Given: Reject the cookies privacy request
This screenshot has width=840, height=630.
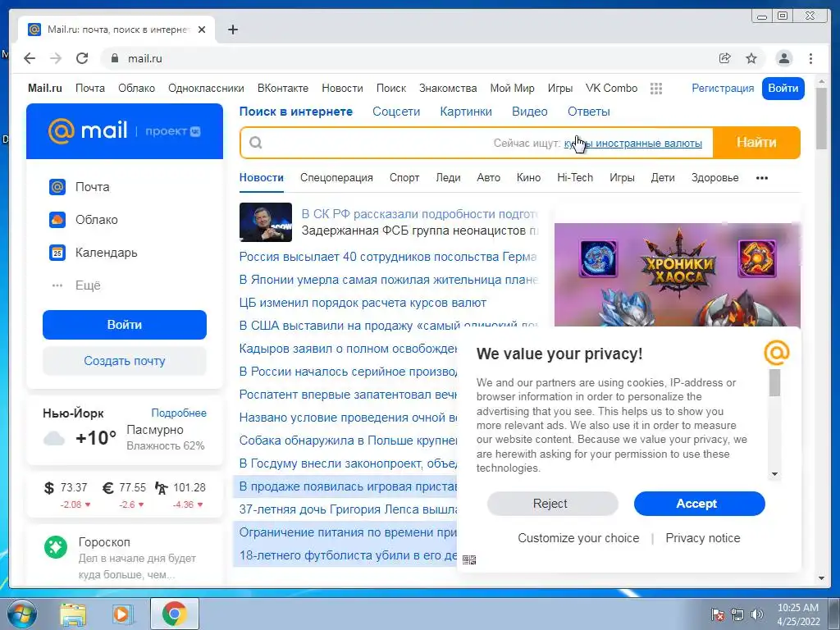Looking at the screenshot, I should coord(552,504).
